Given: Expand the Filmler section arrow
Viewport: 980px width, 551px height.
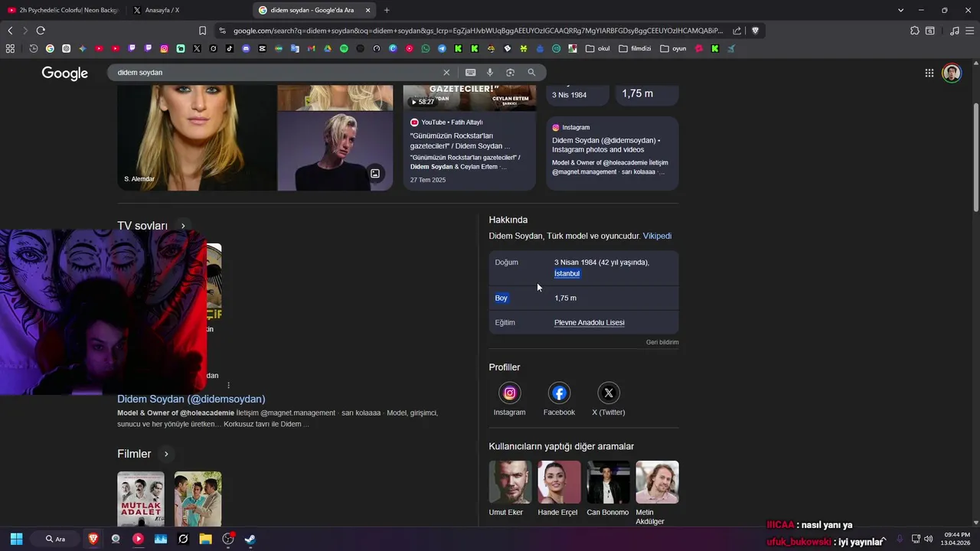Looking at the screenshot, I should (x=166, y=454).
